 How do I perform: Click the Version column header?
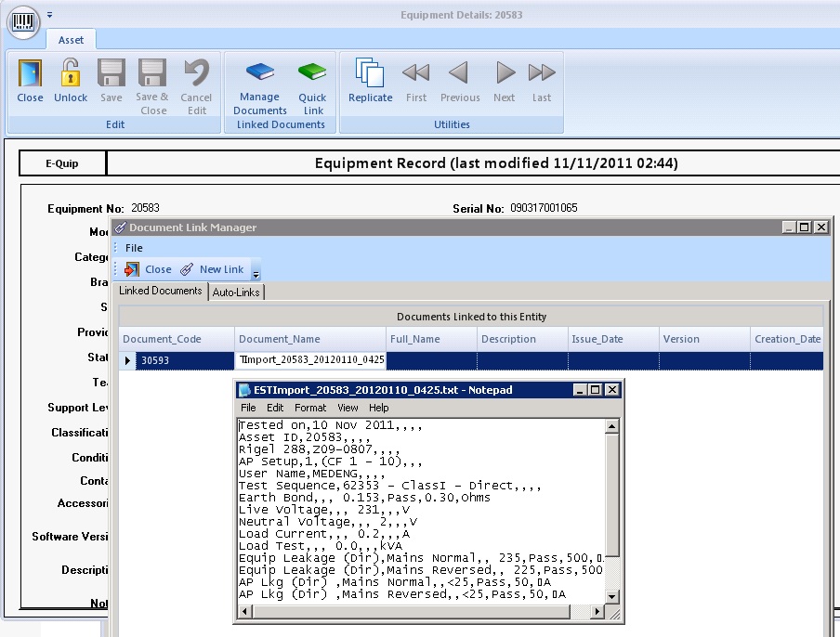coord(704,339)
